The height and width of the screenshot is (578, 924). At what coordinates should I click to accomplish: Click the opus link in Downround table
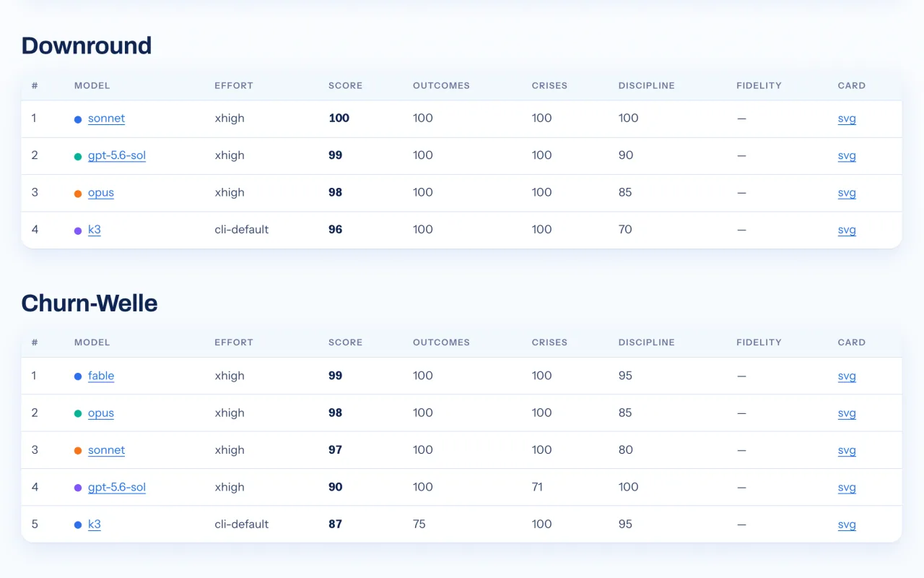101,193
